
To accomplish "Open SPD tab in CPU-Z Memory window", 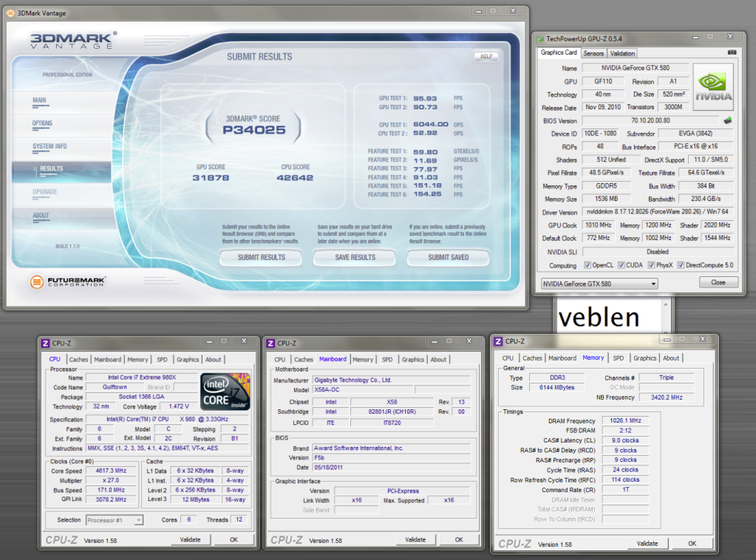I will coord(618,358).
